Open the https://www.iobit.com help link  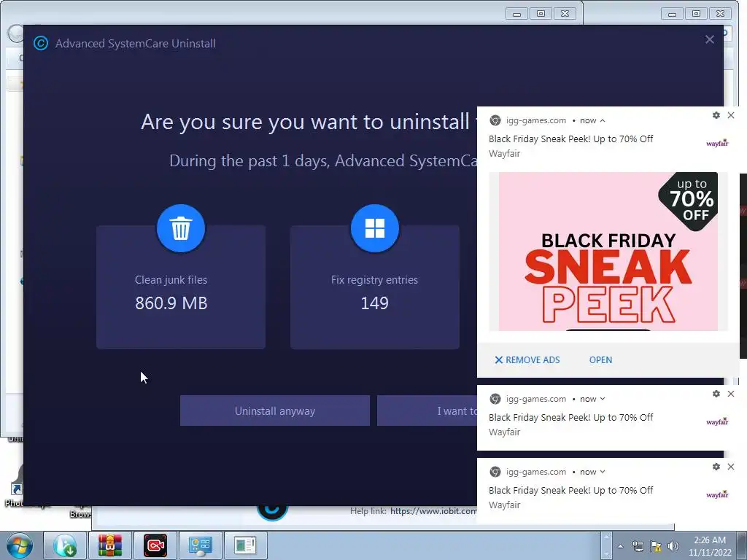(433, 511)
